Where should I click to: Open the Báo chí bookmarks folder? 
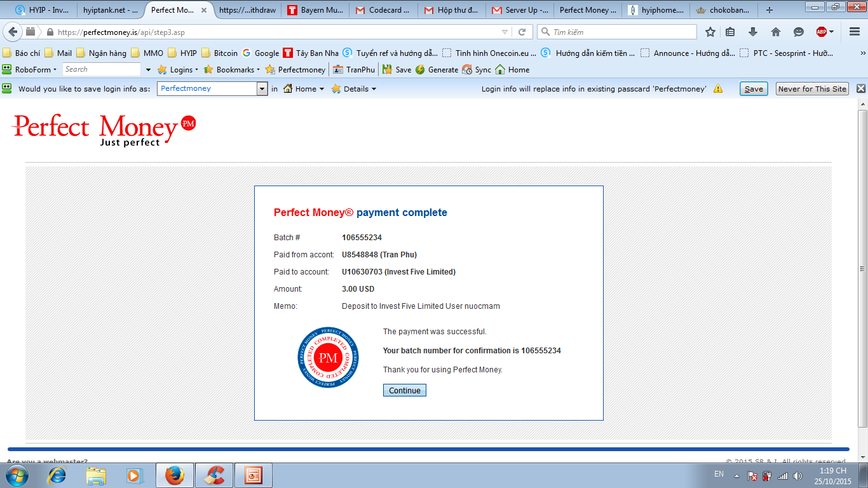[x=22, y=53]
